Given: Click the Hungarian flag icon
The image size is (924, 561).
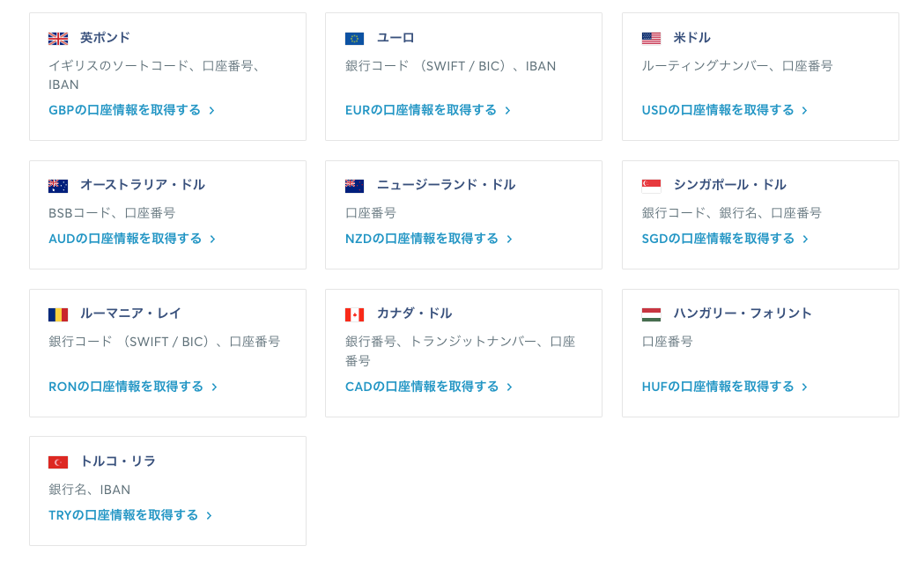Looking at the screenshot, I should tap(651, 314).
